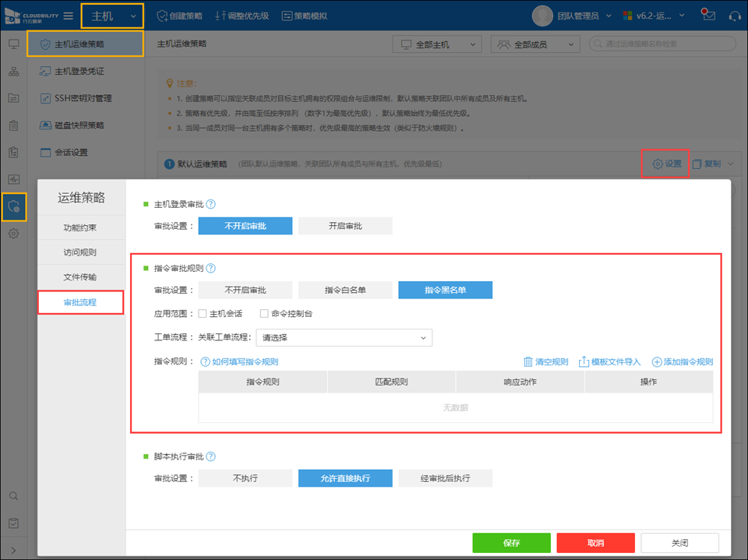
Task: Click the 模板文件导入 upload icon
Action: 583,361
